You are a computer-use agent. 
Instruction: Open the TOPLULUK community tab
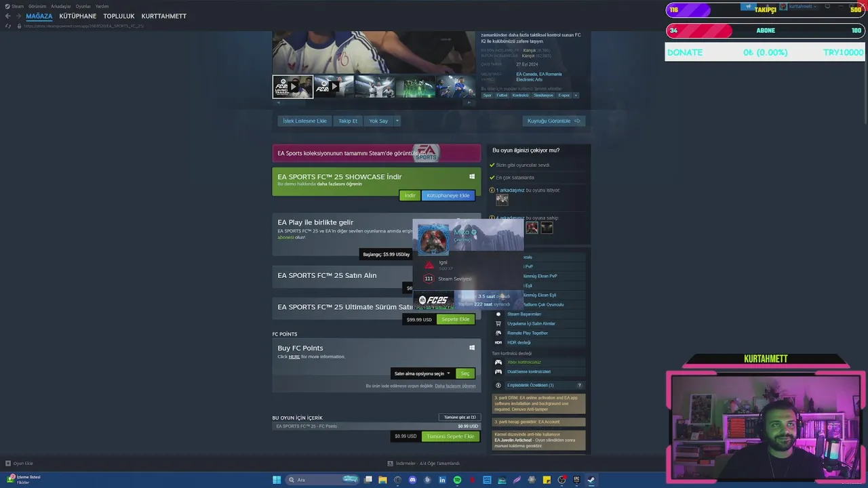(119, 16)
